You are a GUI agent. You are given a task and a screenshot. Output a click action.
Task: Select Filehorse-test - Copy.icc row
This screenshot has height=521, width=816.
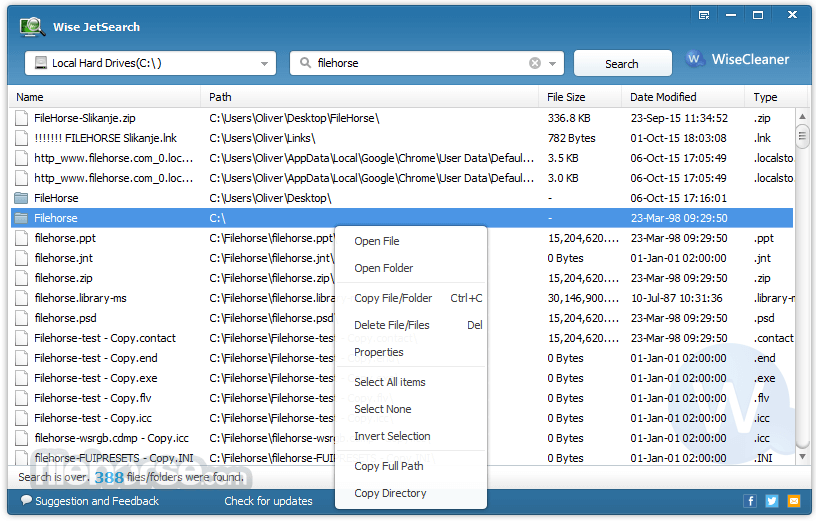pyautogui.click(x=402, y=418)
